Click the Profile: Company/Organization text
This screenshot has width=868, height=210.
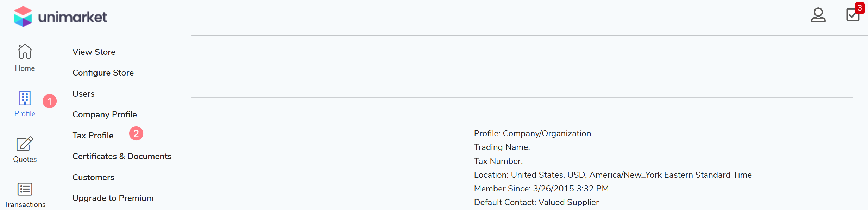click(x=532, y=133)
